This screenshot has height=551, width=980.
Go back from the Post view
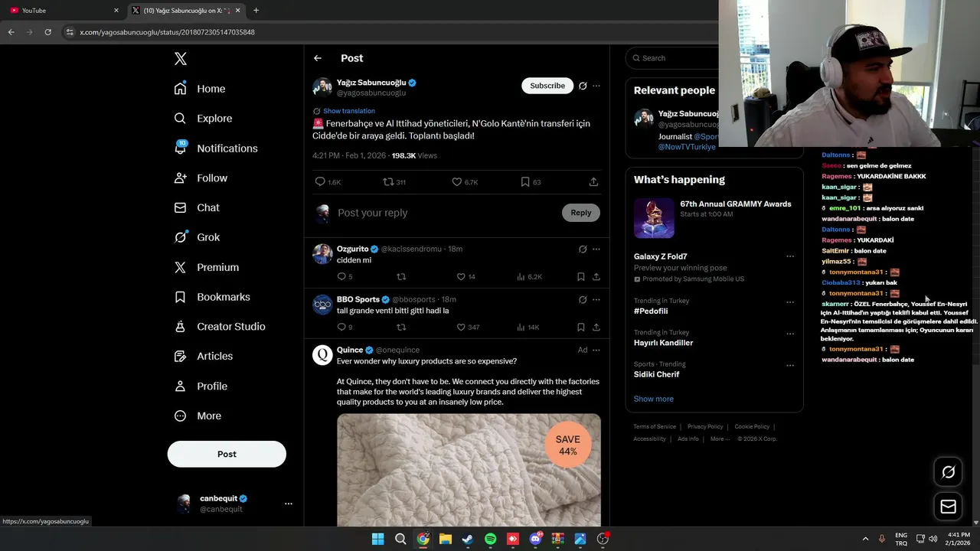(318, 58)
